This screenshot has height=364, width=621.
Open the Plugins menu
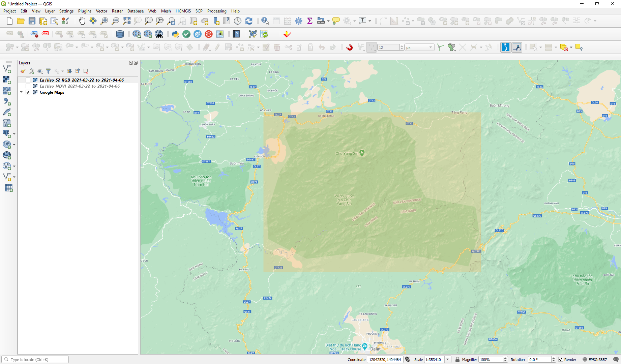pos(85,11)
